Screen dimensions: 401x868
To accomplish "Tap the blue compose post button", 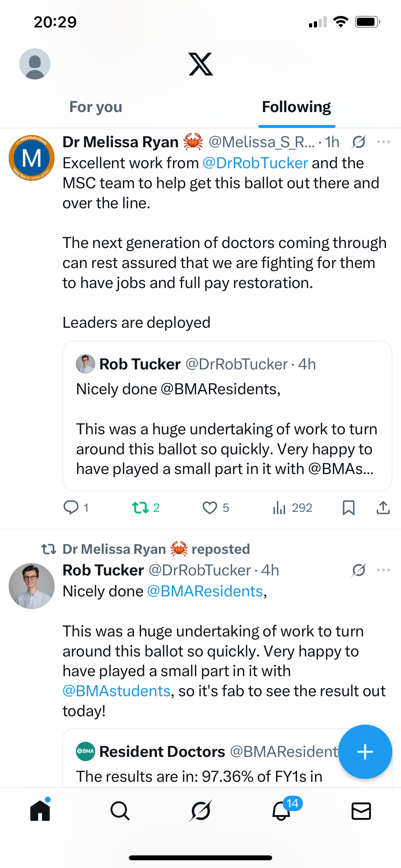I will pos(365,752).
